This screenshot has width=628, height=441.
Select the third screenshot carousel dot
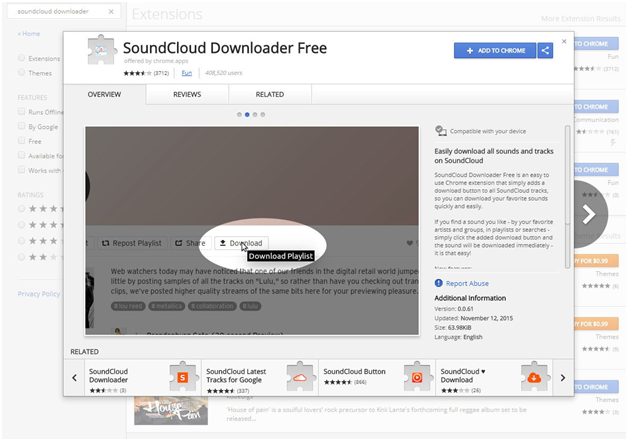tap(255, 115)
